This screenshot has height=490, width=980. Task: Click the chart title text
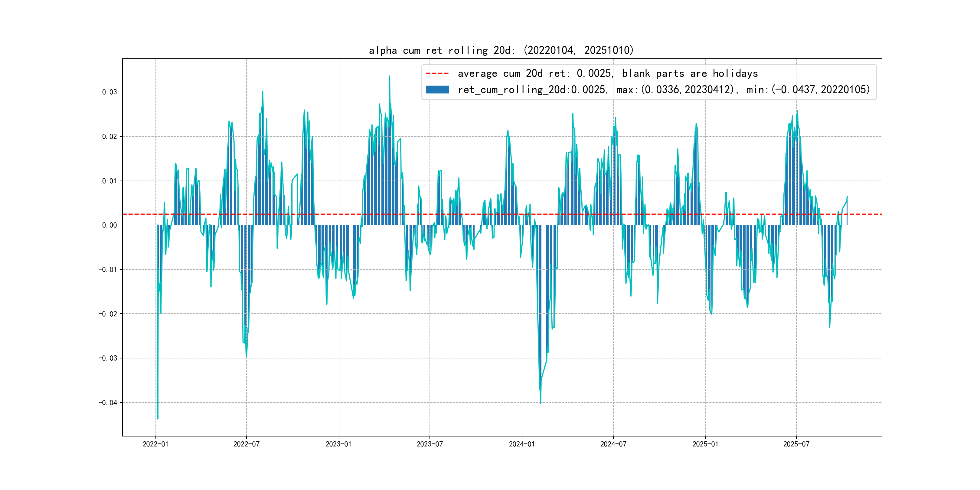[x=501, y=50]
